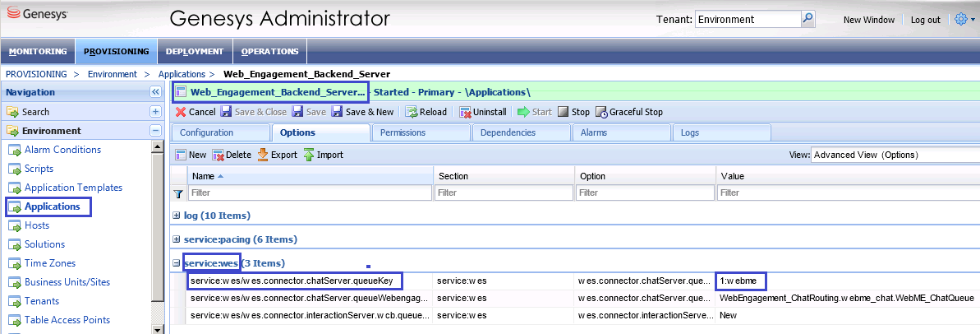Open the MONITORING main tab
Image resolution: width=980 pixels, height=334 pixels.
coord(38,51)
